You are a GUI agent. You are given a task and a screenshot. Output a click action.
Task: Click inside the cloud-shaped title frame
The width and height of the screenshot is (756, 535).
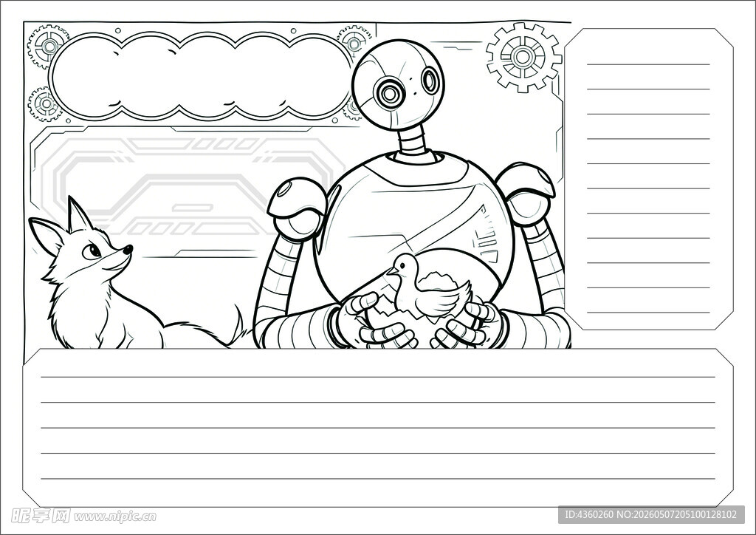(202, 75)
